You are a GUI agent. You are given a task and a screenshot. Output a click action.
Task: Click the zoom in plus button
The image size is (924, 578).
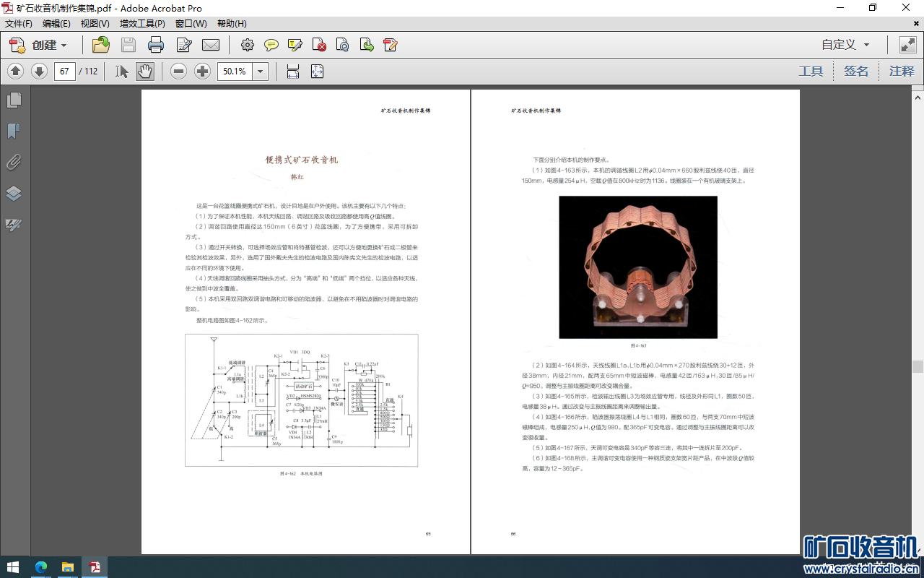(x=203, y=71)
